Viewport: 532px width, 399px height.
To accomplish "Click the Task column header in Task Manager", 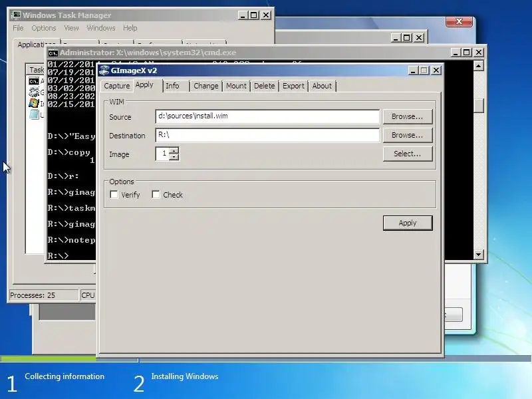I will tap(36, 70).
